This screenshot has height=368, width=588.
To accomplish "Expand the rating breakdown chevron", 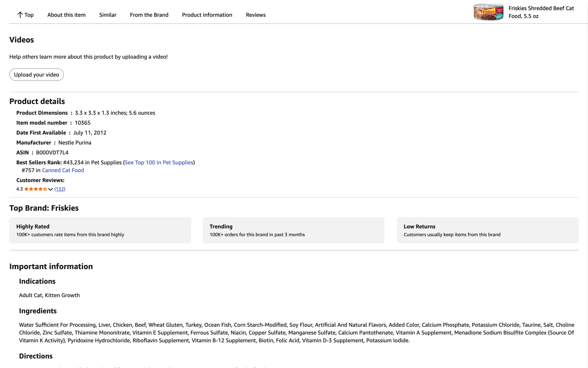I will click(x=51, y=189).
